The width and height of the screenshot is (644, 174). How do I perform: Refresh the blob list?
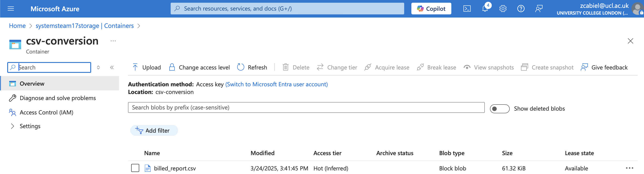252,67
